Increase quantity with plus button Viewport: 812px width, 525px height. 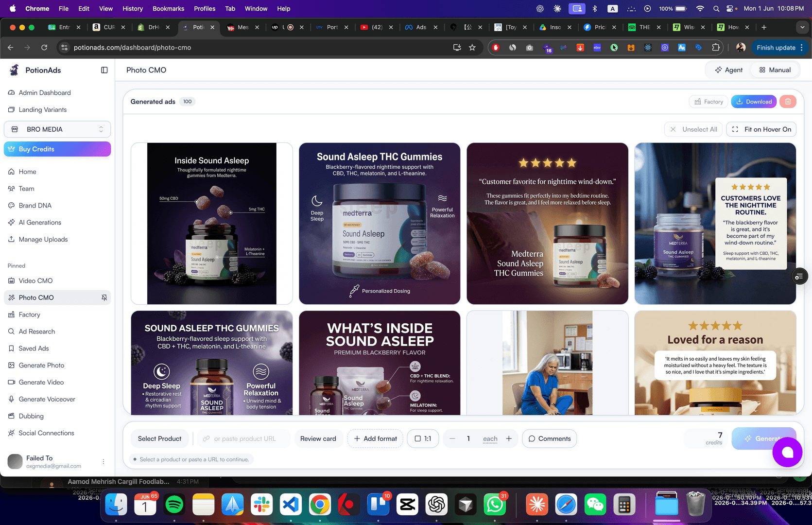(x=509, y=438)
